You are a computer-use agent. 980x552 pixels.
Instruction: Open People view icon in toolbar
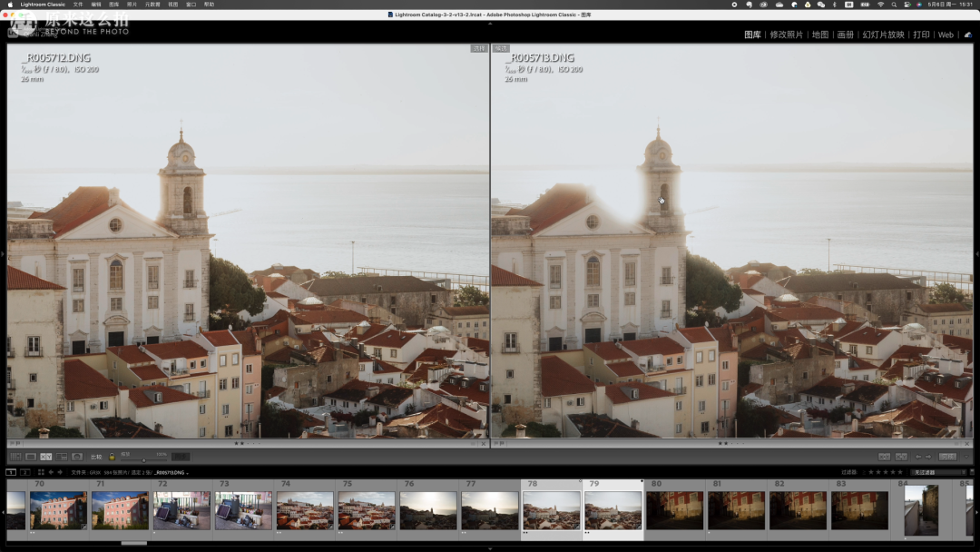tap(77, 457)
